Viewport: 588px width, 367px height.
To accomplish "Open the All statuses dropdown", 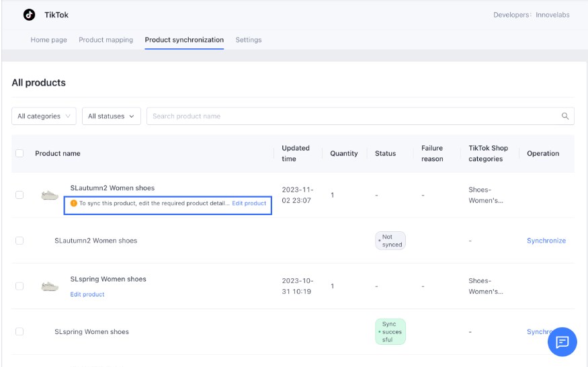I will click(x=111, y=116).
